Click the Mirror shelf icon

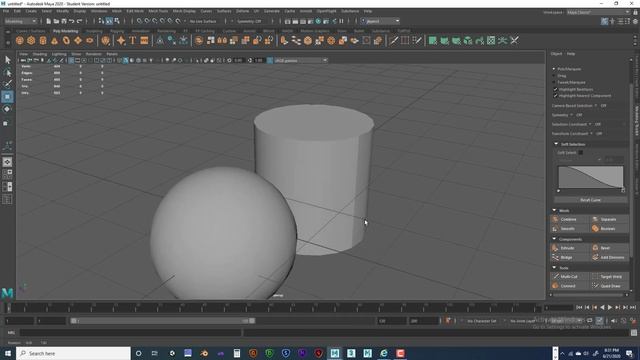[222, 40]
